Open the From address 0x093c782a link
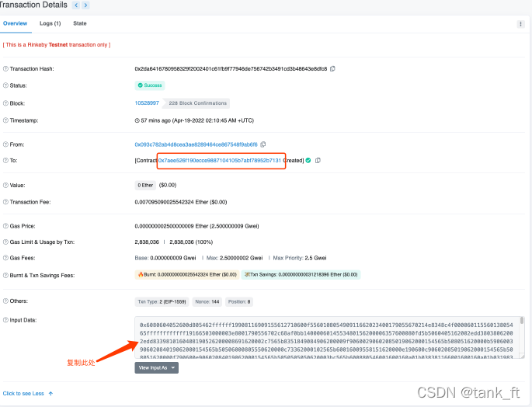This screenshot has width=532, height=407. point(196,144)
